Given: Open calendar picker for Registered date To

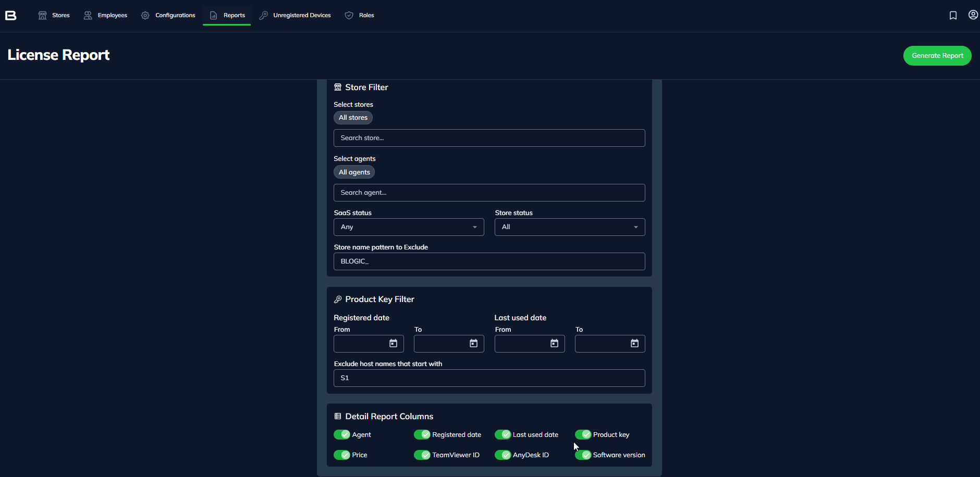Looking at the screenshot, I should coord(474,344).
